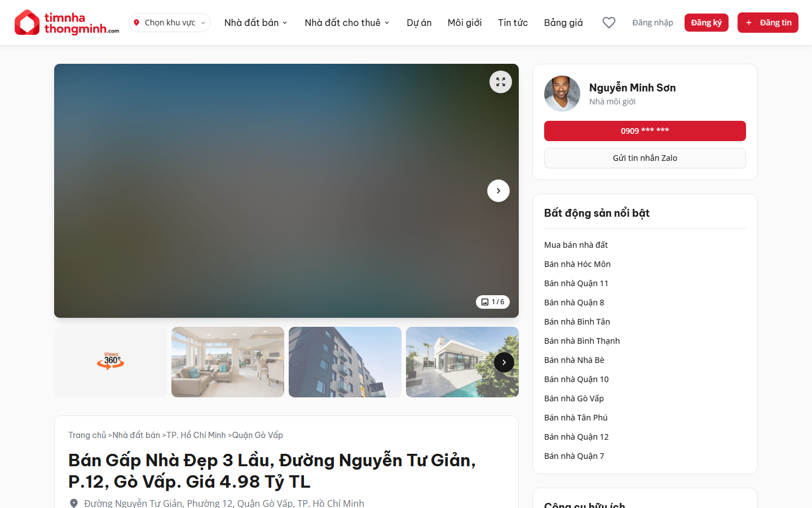Click Quận Gò Vấp breadcrumb

(258, 435)
